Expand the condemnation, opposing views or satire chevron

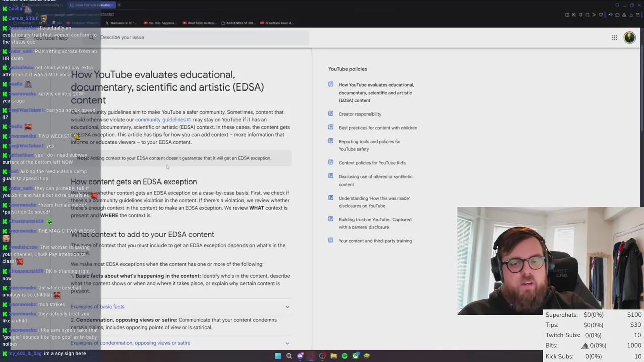(287, 343)
